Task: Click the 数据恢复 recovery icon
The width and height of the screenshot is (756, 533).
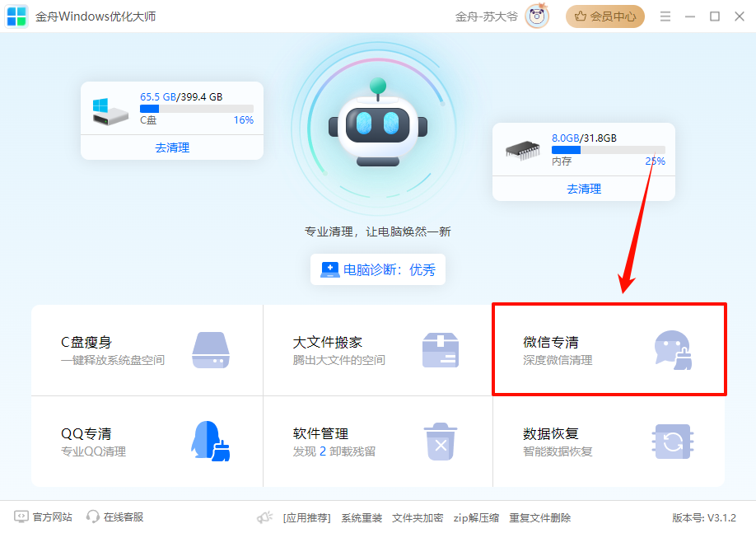Action: coord(673,442)
